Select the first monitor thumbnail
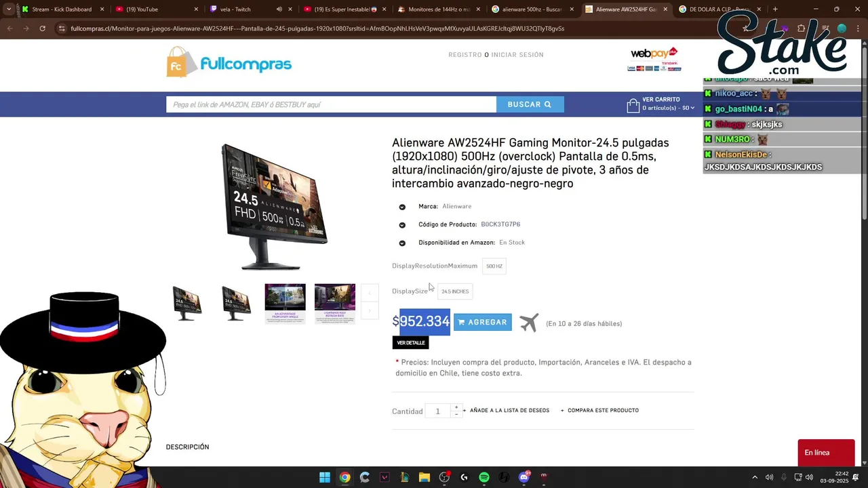 point(186,303)
